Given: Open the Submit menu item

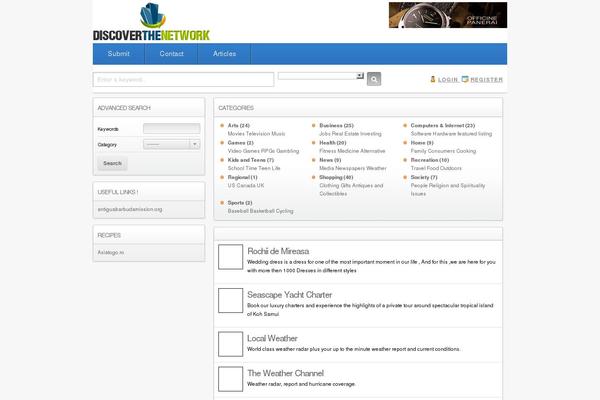Looking at the screenshot, I should 119,54.
